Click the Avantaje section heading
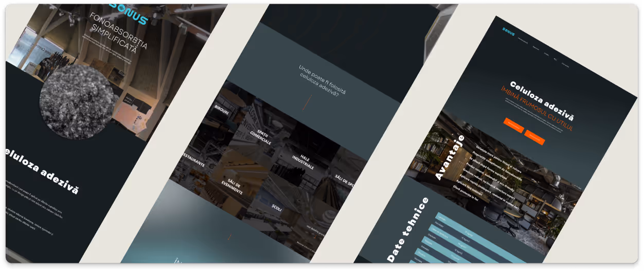 point(449,157)
